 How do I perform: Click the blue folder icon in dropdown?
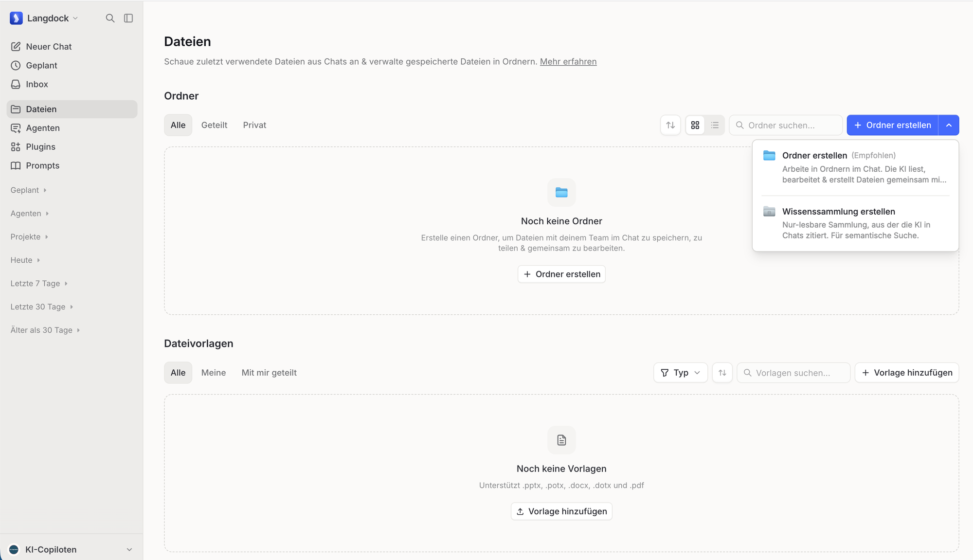pyautogui.click(x=769, y=155)
